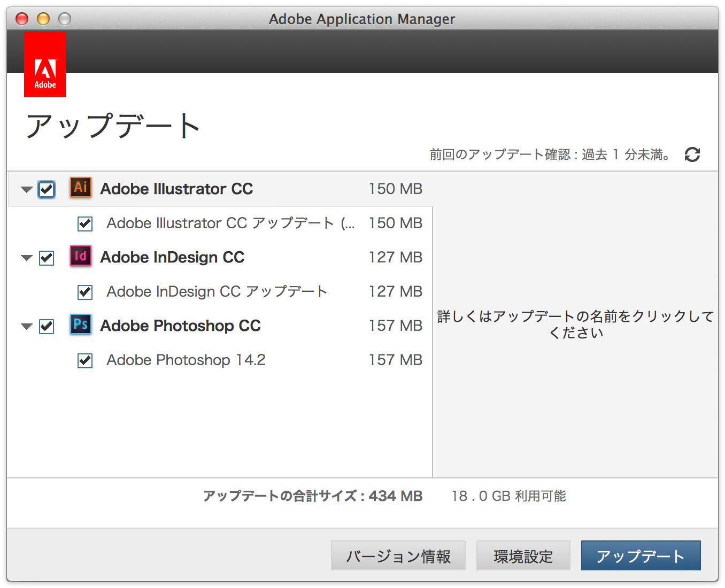The image size is (725, 588).
Task: Select the Adobe Illustrator CC row title
Action: pos(176,189)
